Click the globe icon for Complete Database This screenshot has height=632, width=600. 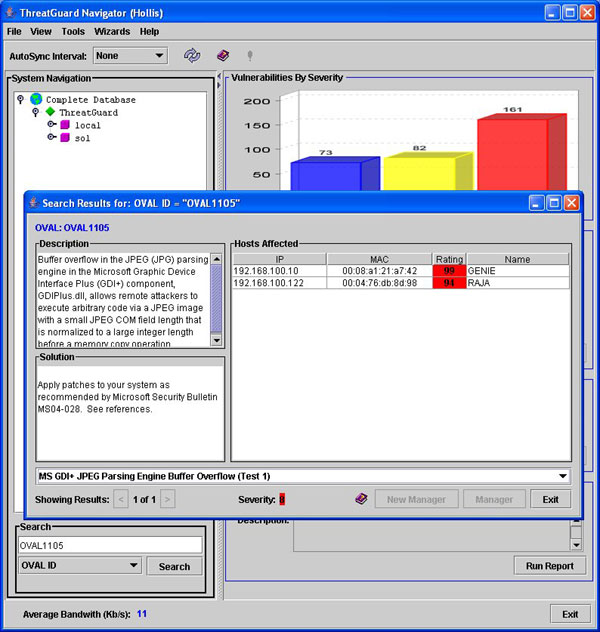tap(36, 100)
